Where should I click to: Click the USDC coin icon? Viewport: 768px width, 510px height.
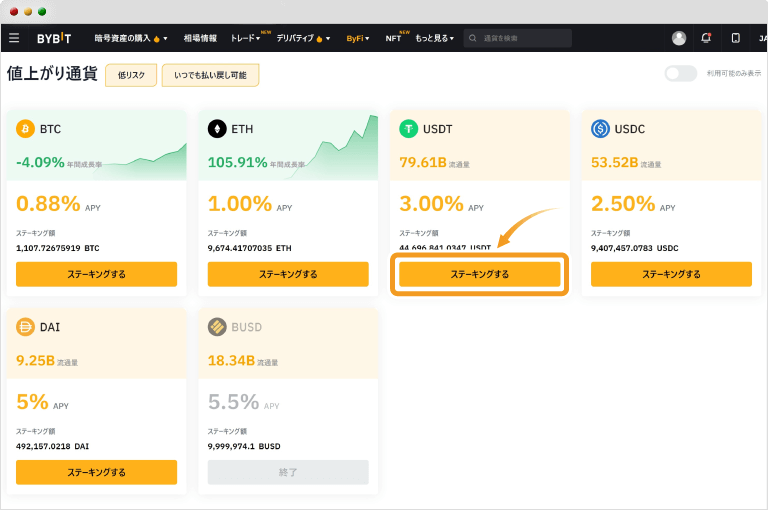(600, 129)
